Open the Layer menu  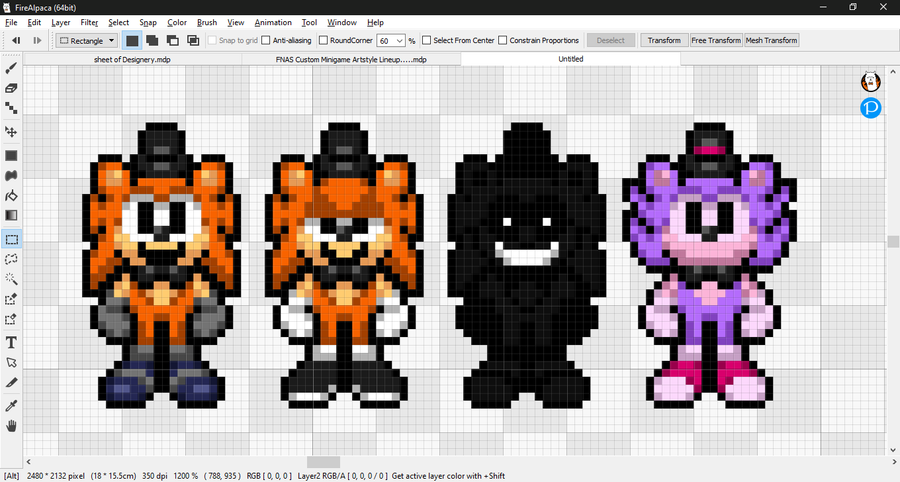(x=60, y=22)
